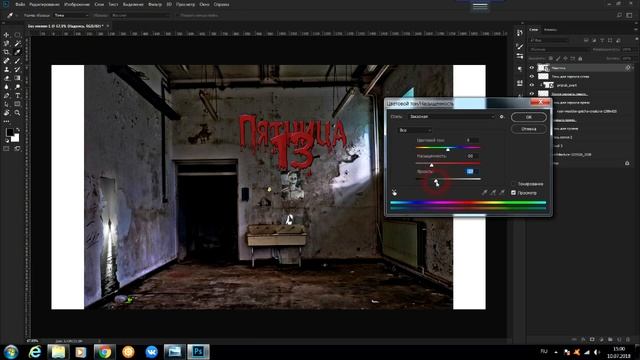
Task: Open the layer blend mode dropdown
Action: 558,49
